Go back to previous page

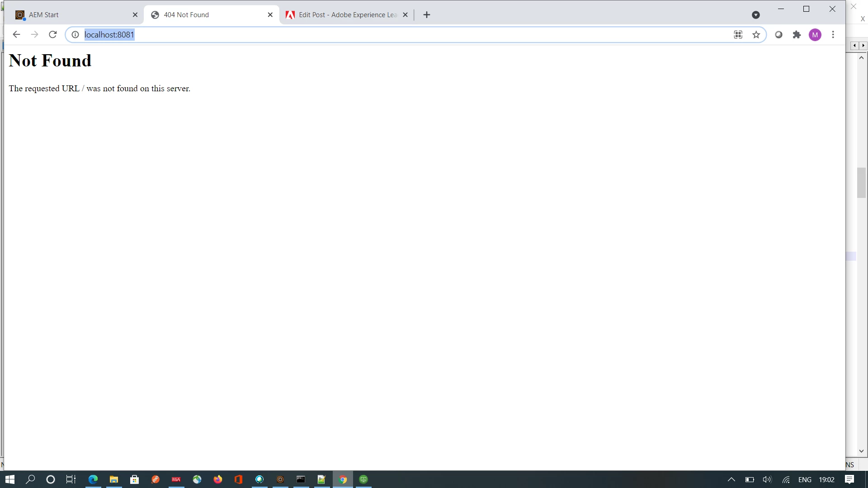click(x=16, y=35)
